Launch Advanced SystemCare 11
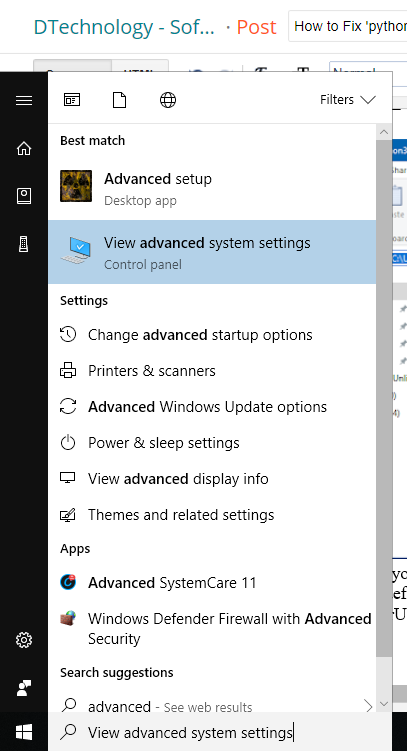Image resolution: width=407 pixels, height=751 pixels. point(212,582)
